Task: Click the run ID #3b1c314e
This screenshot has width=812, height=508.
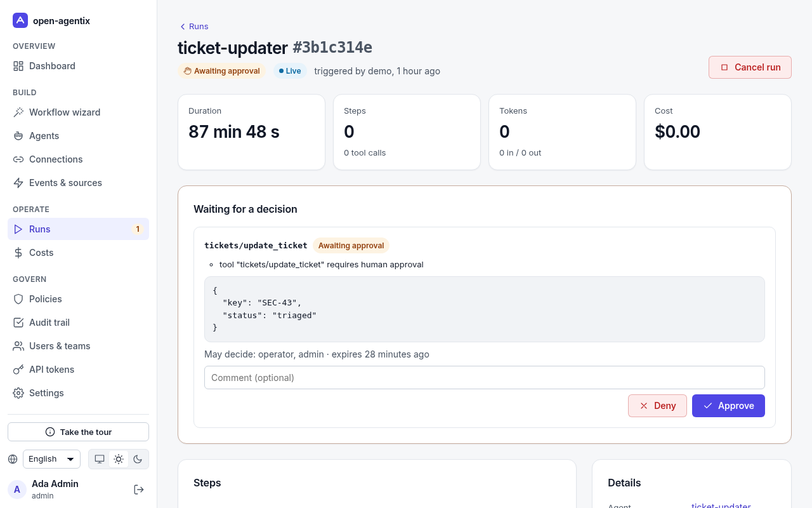Action: click(x=332, y=48)
